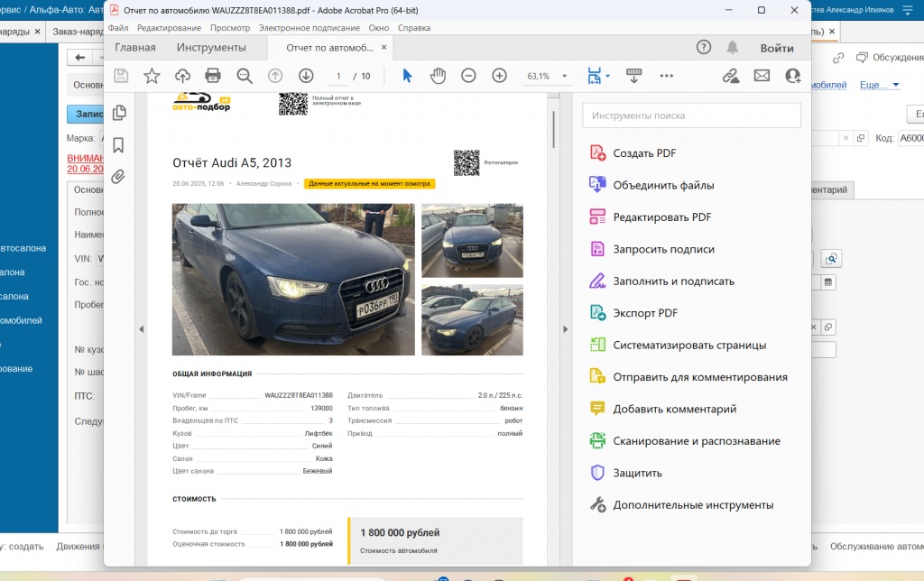The height and width of the screenshot is (581, 924).
Task: Click the Инструменты поиска search field
Action: [x=691, y=115]
